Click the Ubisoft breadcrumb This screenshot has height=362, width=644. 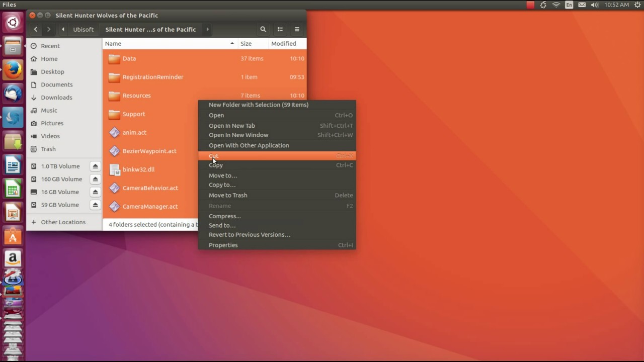(x=84, y=30)
